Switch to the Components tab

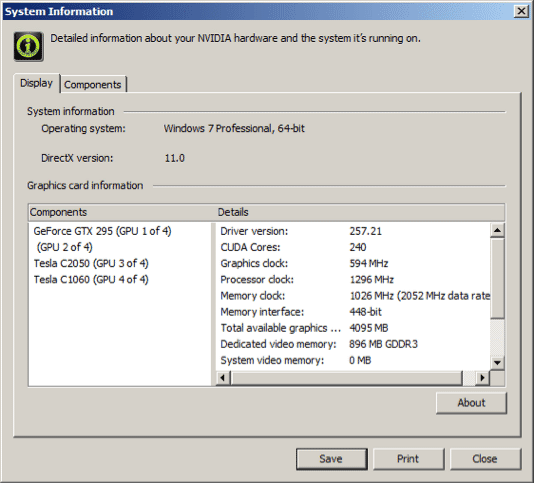click(x=93, y=85)
